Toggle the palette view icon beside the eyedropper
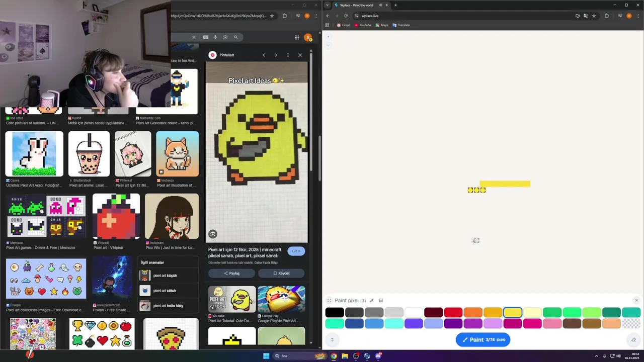Image resolution: width=644 pixels, height=362 pixels. click(x=381, y=301)
